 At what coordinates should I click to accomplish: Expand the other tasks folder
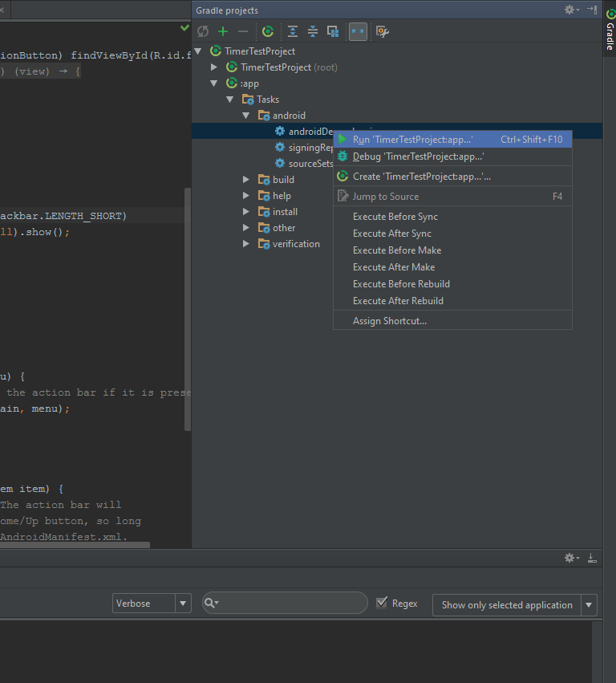click(246, 228)
